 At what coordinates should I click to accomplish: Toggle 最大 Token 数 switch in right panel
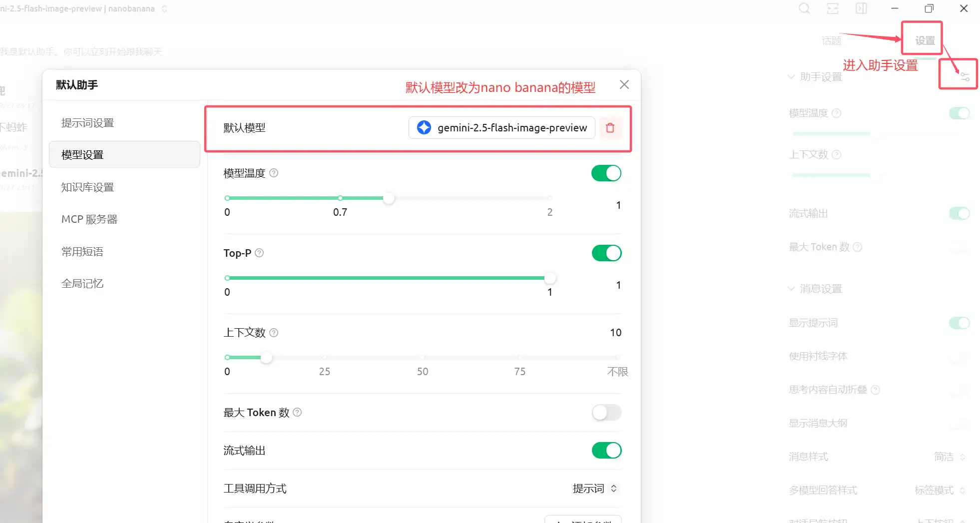[960, 247]
